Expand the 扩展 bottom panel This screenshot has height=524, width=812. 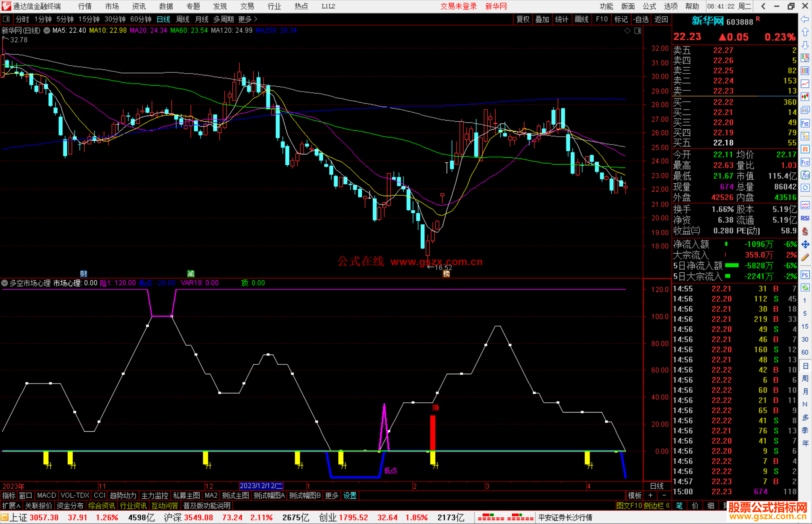point(11,506)
